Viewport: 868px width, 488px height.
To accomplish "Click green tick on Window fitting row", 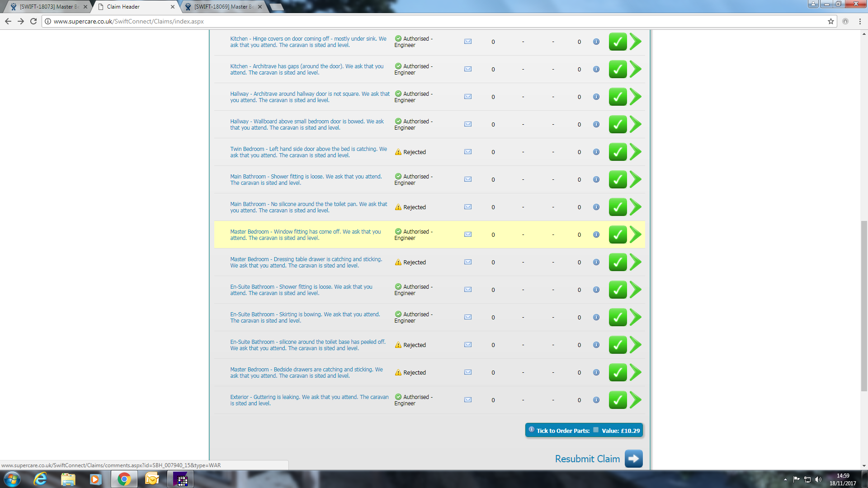I will [x=618, y=235].
